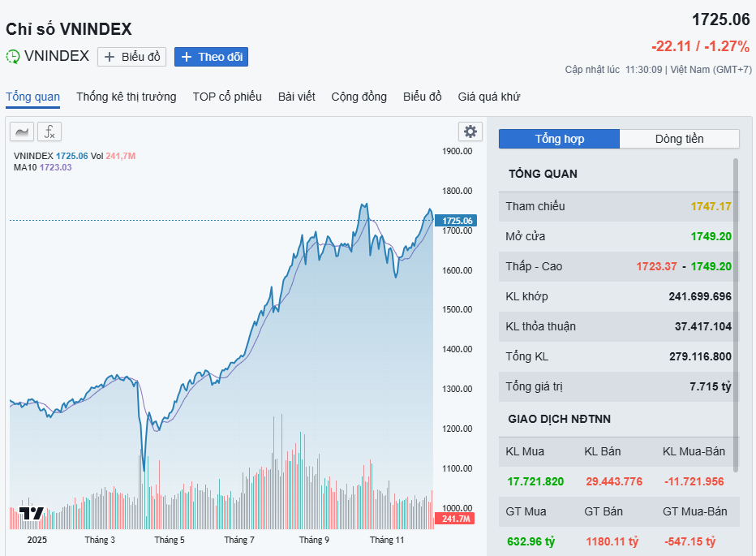The image size is (756, 556).
Task: Select the Cộng đồng tab
Action: (359, 97)
